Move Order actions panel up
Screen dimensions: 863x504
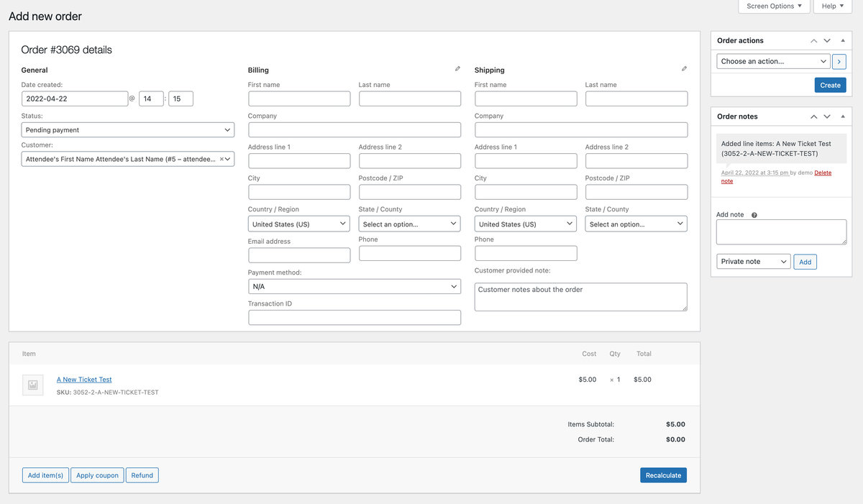click(813, 41)
